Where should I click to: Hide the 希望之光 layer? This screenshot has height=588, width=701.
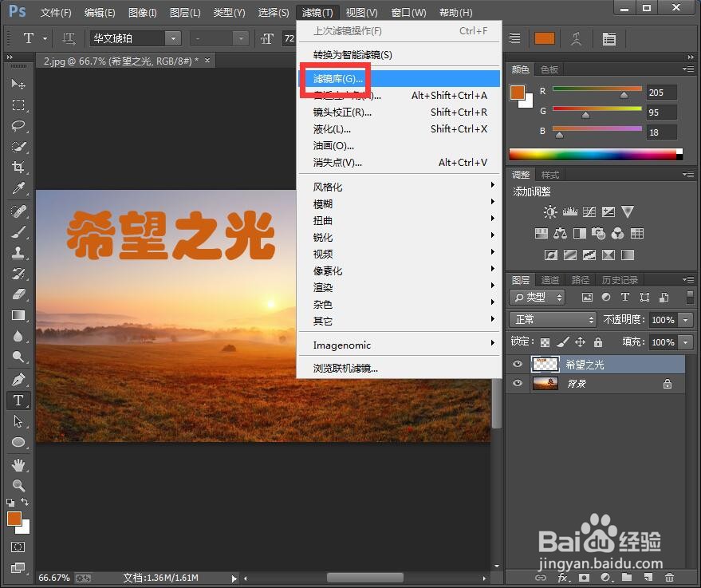click(x=517, y=364)
